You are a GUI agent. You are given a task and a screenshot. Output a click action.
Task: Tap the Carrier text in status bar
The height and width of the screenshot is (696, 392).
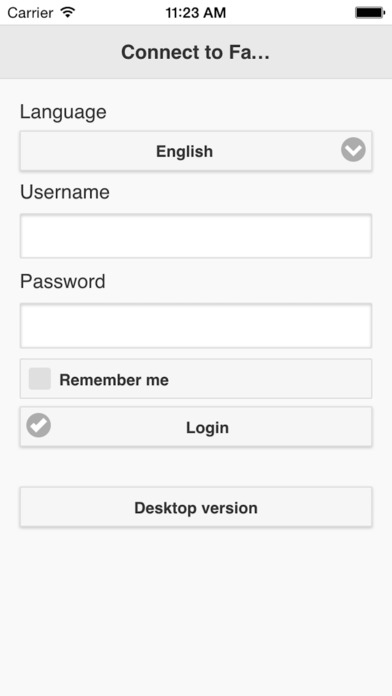click(x=30, y=12)
